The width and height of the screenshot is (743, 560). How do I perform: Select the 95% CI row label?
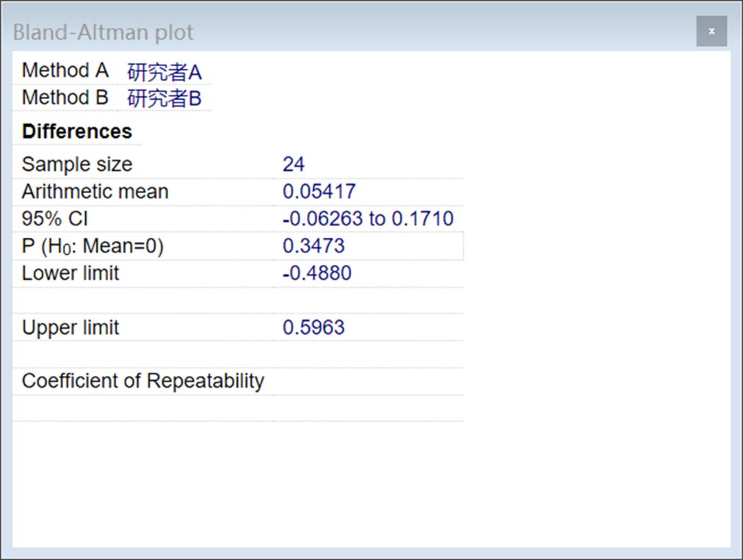pos(55,219)
